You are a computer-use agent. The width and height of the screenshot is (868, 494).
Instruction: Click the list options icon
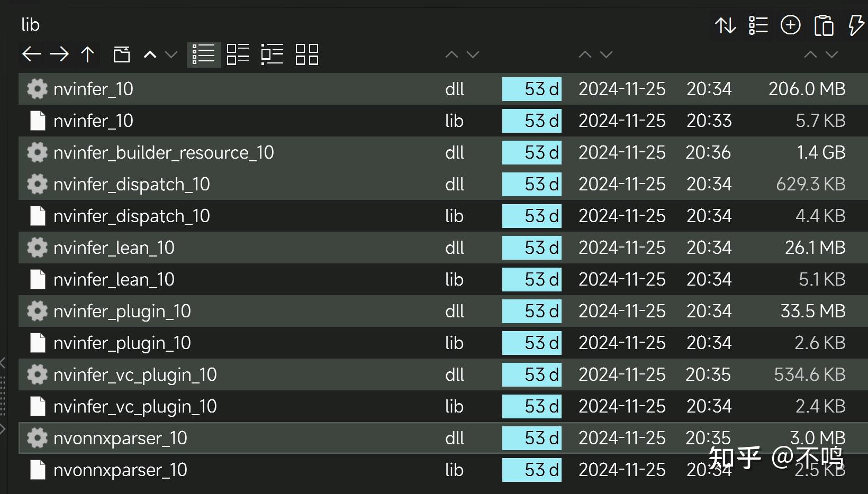758,25
